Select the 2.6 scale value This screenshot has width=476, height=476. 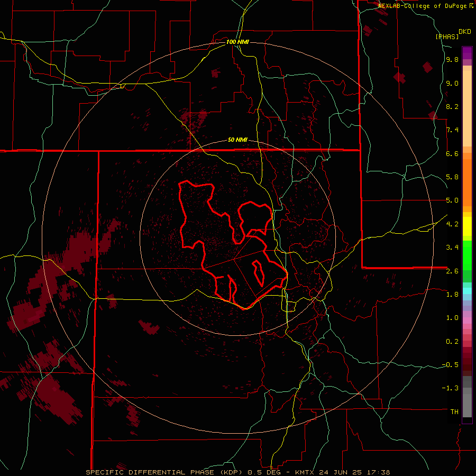pos(452,271)
